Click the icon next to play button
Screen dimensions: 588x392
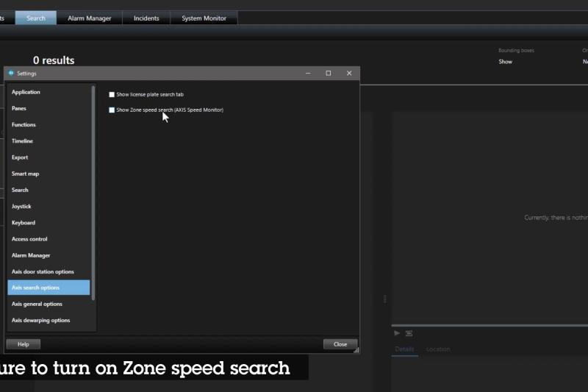tap(409, 333)
